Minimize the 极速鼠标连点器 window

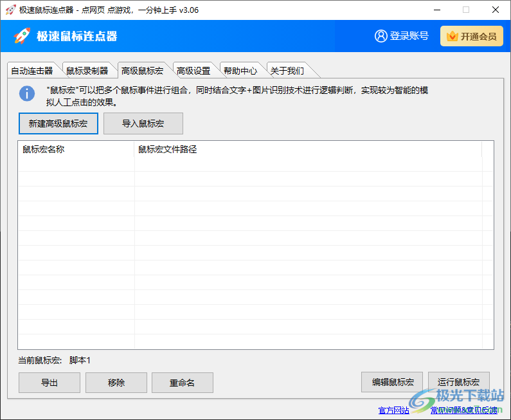pyautogui.click(x=437, y=10)
